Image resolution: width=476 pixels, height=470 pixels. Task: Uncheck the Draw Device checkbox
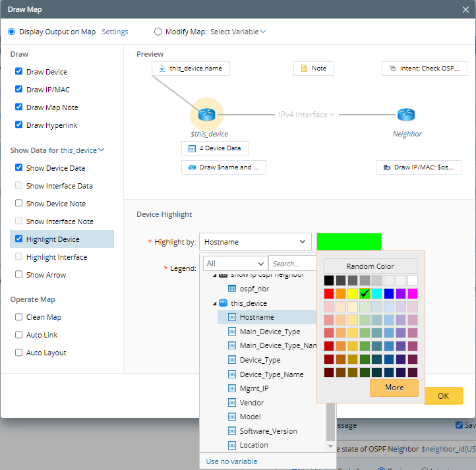[x=19, y=72]
